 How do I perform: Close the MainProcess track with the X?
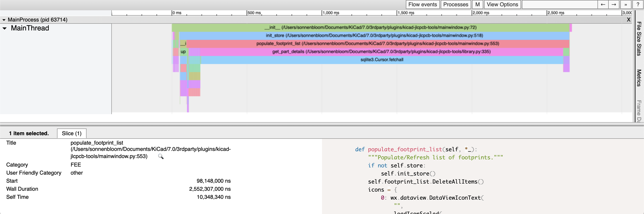[629, 19]
